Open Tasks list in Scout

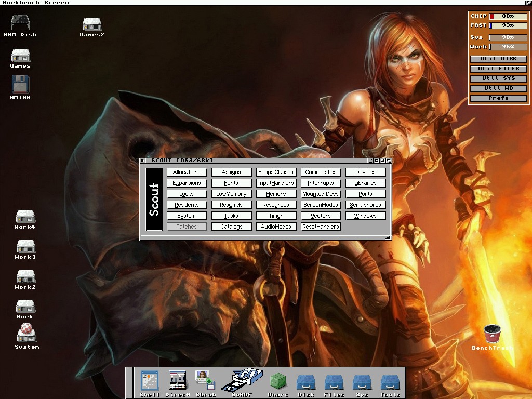pyautogui.click(x=231, y=216)
